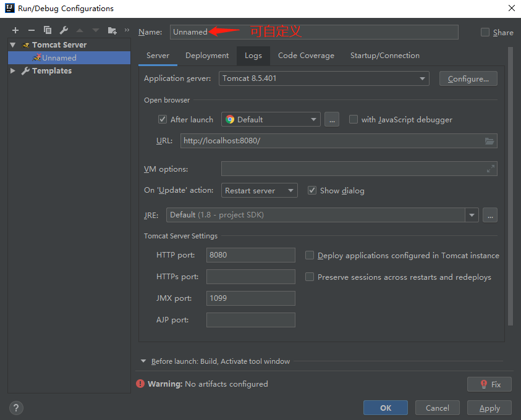Select the Unnamed configuration in the tree
This screenshot has width=521, height=420.
(x=69, y=58)
